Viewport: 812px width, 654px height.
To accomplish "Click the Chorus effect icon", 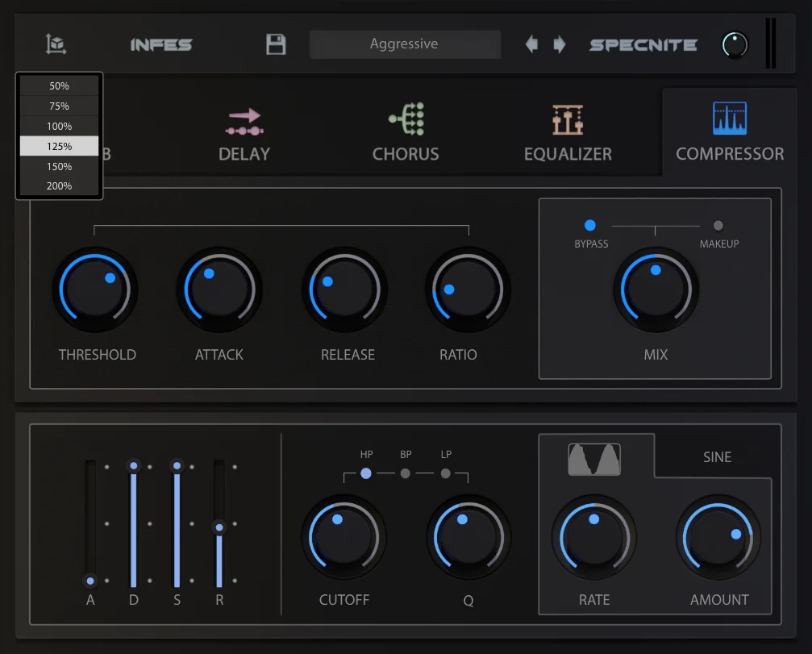I will pos(406,119).
